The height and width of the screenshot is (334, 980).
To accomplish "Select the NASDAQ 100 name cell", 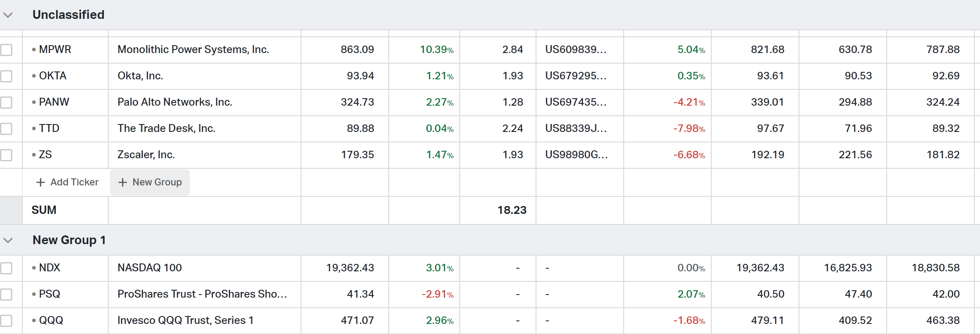I will [x=149, y=268].
